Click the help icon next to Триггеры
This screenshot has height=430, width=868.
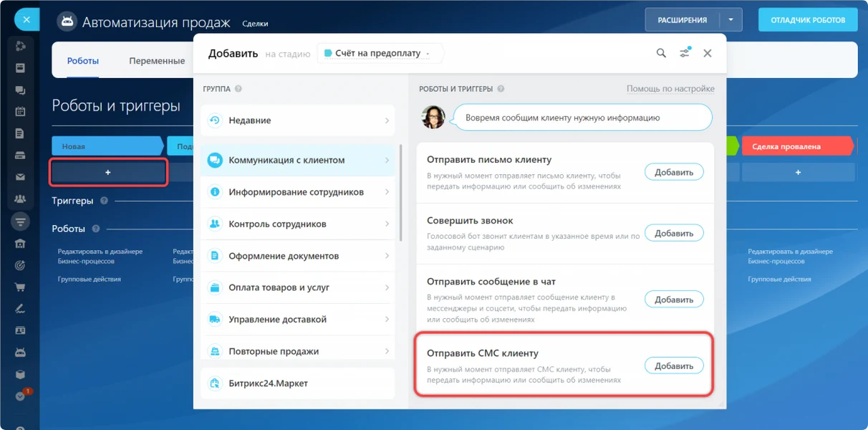(x=105, y=201)
